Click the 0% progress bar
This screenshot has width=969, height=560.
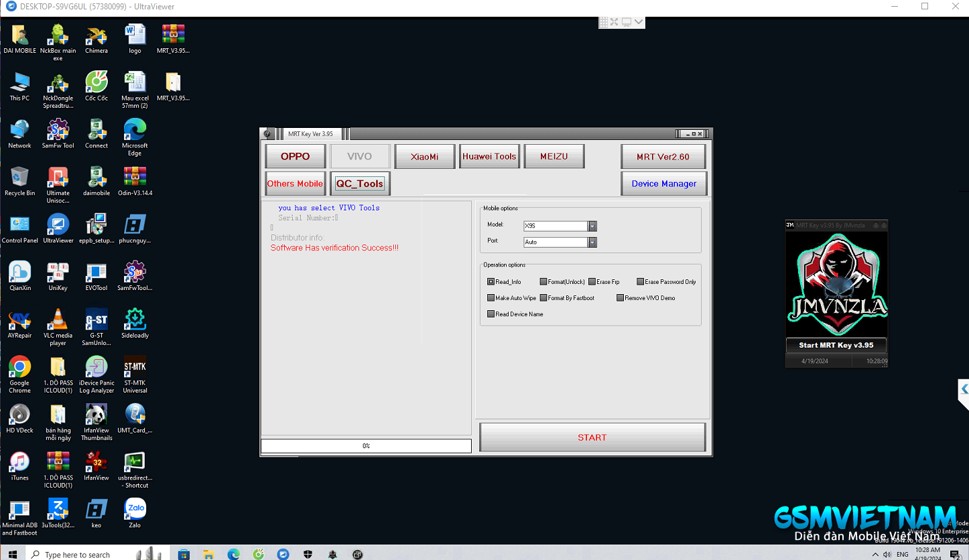pos(366,445)
